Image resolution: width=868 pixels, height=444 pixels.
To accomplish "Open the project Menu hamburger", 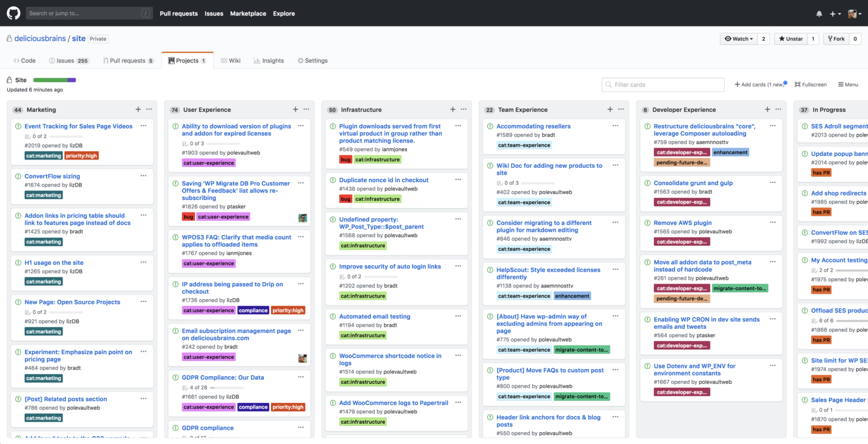I will click(x=848, y=85).
